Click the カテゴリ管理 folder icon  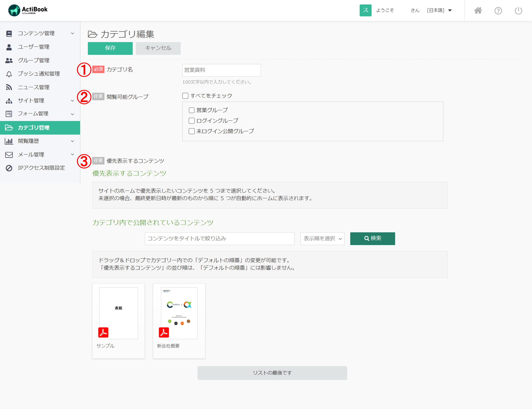tap(9, 128)
